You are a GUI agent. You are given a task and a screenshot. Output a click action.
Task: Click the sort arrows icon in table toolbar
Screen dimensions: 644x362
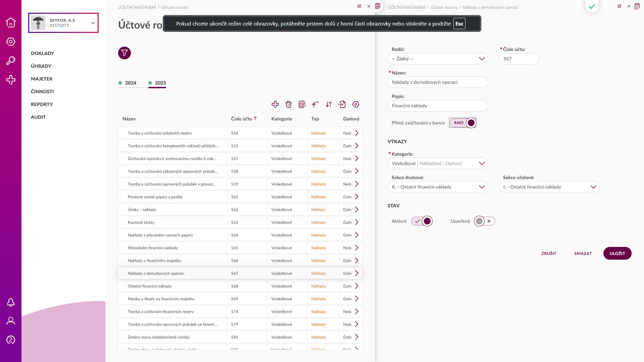[329, 104]
